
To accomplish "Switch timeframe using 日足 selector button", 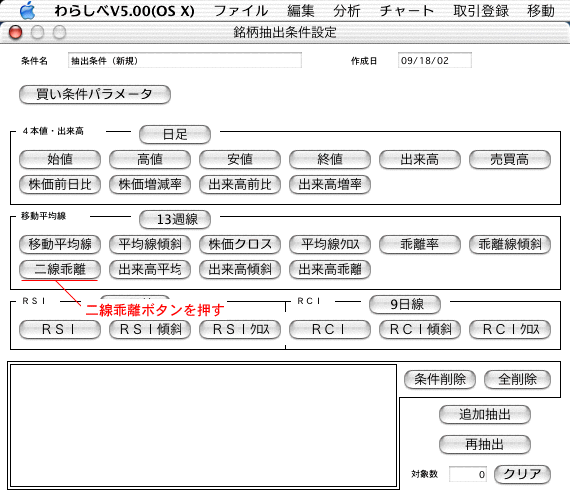I will 175,135.
